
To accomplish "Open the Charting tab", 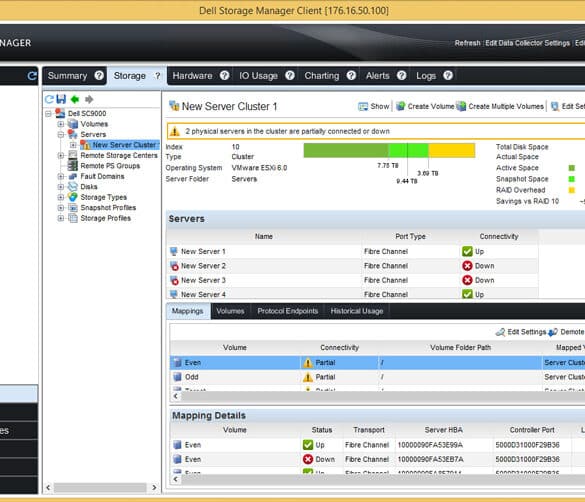I will pos(322,76).
